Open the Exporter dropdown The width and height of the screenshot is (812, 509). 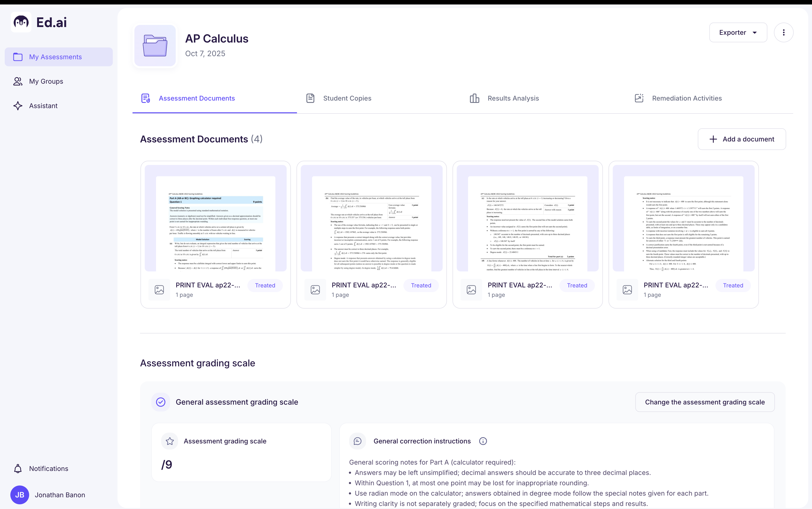[x=738, y=32]
